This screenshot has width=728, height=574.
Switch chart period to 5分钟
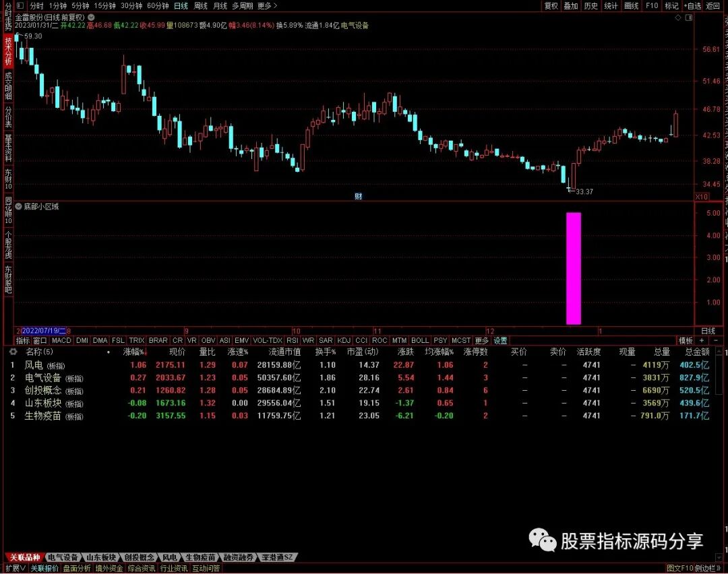point(80,5)
